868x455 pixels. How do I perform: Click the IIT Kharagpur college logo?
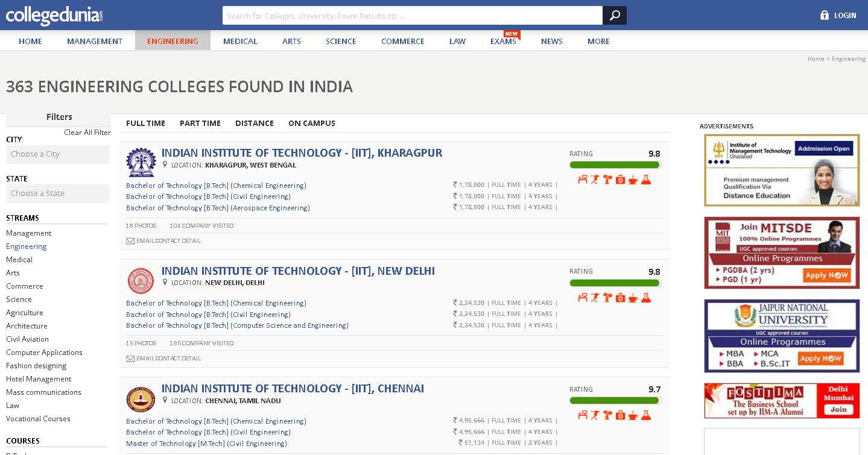click(x=141, y=163)
